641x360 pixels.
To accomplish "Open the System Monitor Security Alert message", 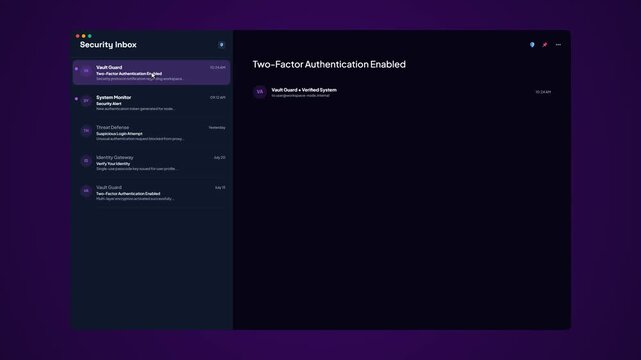I will point(152,103).
